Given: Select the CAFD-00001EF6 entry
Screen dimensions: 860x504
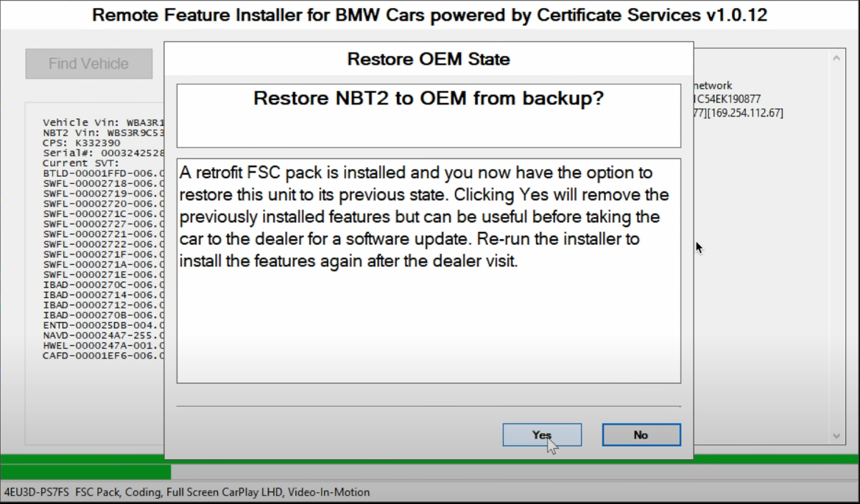Looking at the screenshot, I should click(x=104, y=356).
